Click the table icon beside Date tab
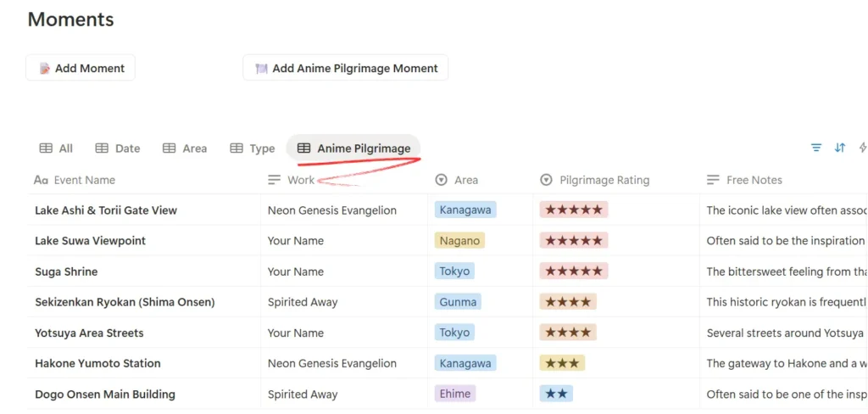This screenshot has width=868, height=414. point(102,148)
